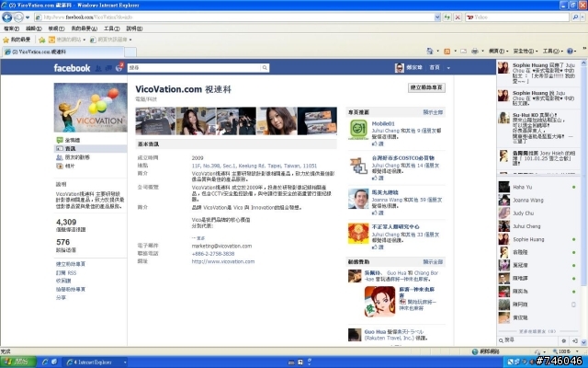Click the add to favorites star icon
Image resolution: width=588 pixels, height=368 pixels.
42,40
